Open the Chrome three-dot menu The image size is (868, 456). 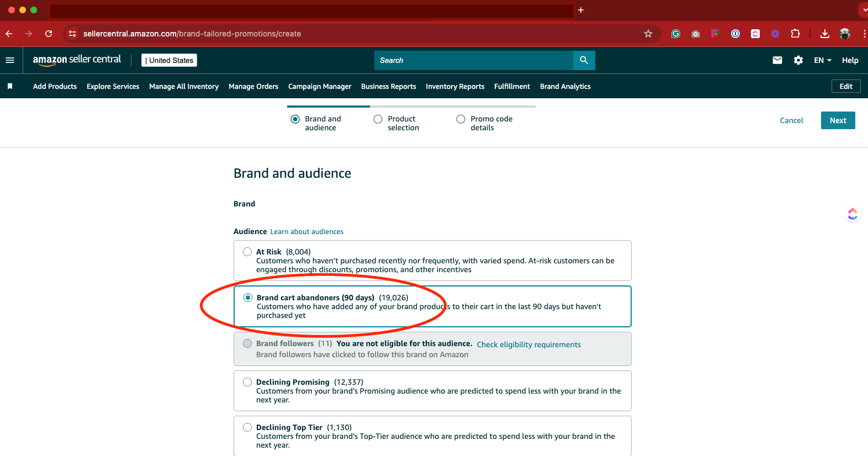click(x=864, y=34)
